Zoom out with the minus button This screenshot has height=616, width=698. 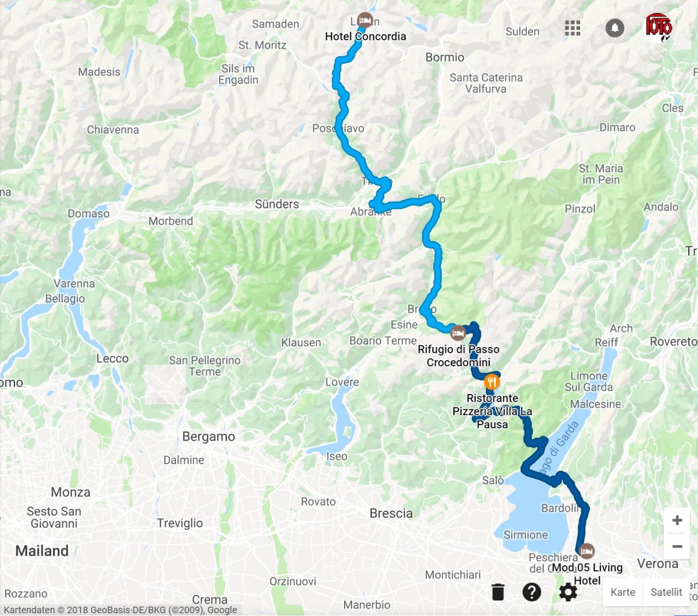[x=677, y=546]
